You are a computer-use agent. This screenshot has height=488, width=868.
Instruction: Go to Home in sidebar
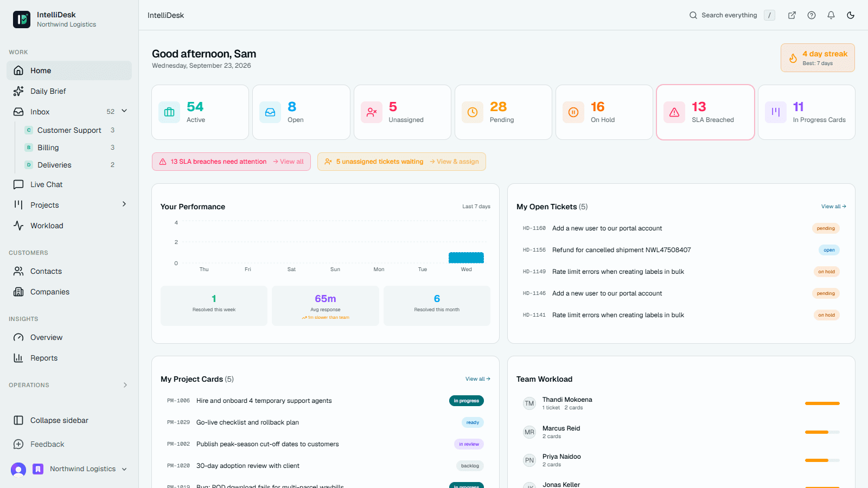tap(69, 70)
